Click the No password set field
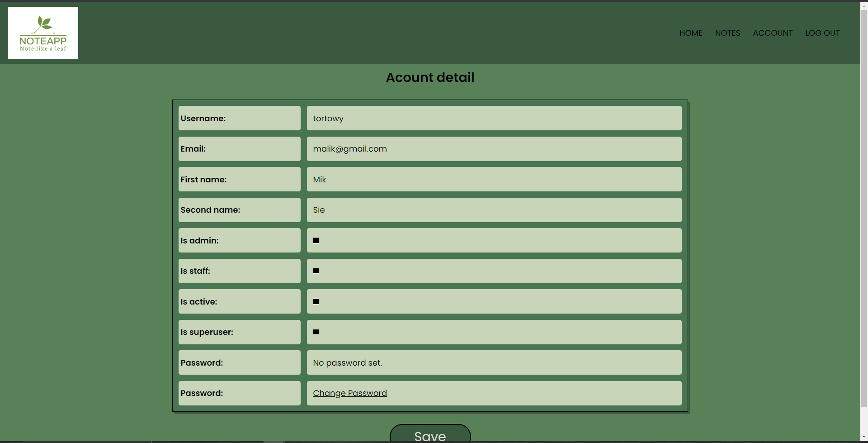Screen dimensions: 868x443 click(494, 362)
